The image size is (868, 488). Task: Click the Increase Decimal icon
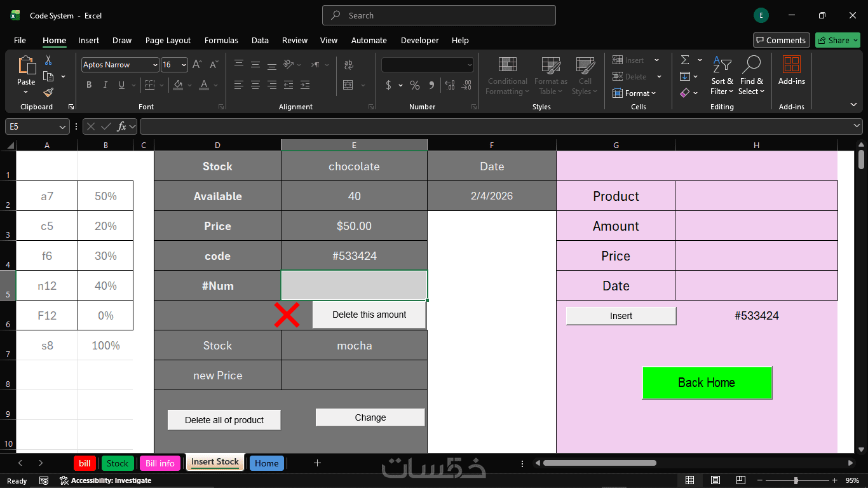click(x=450, y=85)
